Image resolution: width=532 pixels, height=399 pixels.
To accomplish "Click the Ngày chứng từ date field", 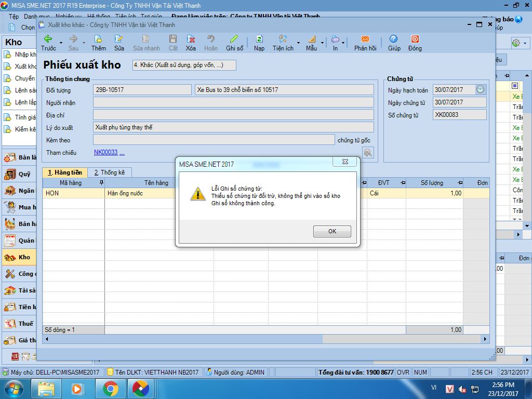I will 460,102.
